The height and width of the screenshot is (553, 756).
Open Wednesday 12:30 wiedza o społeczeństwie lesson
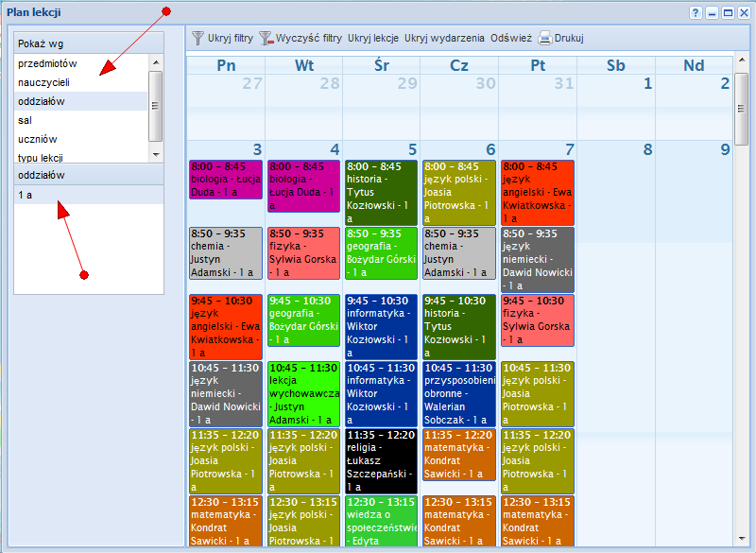382,522
